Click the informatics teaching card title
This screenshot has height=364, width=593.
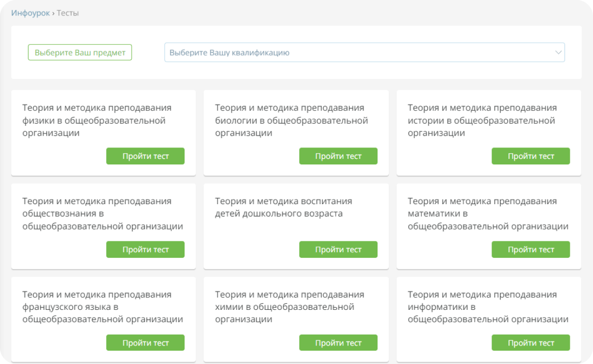pyautogui.click(x=488, y=307)
